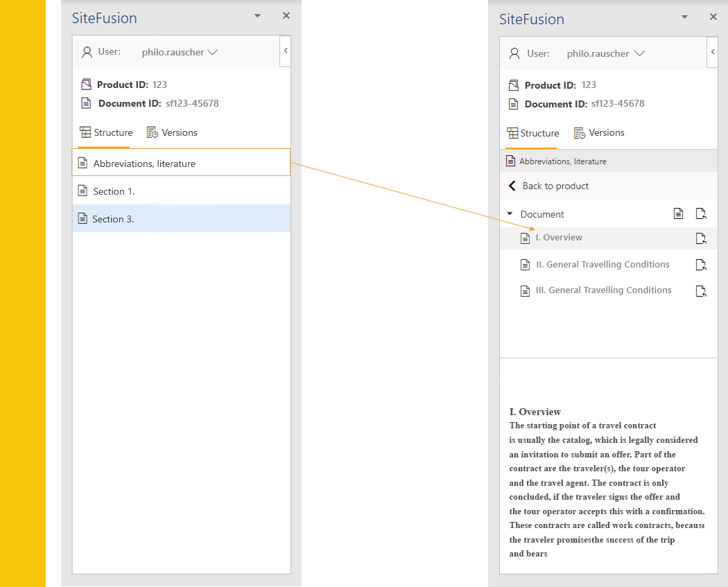The height and width of the screenshot is (587, 728).
Task: Click back chevron icon near Back to product
Action: [x=512, y=186]
